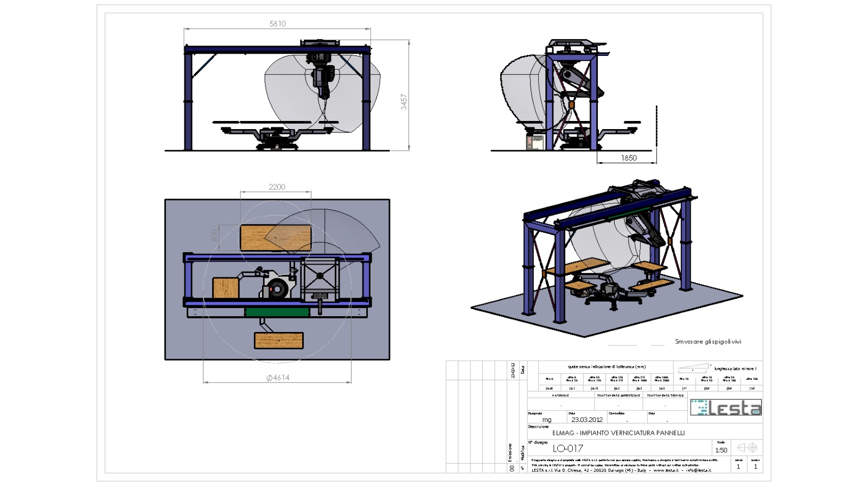Click the isometric 3D view of the machine

point(608,255)
